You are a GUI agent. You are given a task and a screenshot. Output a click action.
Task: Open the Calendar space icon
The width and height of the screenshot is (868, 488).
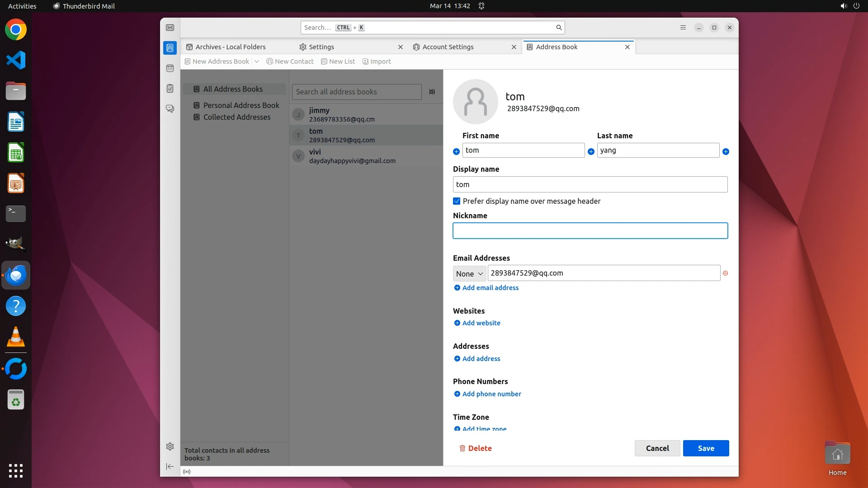[170, 68]
